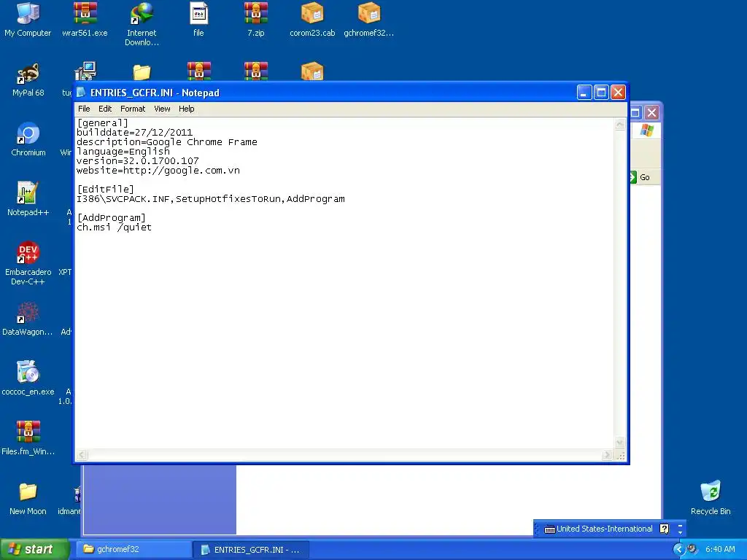Image resolution: width=747 pixels, height=560 pixels.
Task: Minimize the Notepad window
Action: [x=584, y=93]
